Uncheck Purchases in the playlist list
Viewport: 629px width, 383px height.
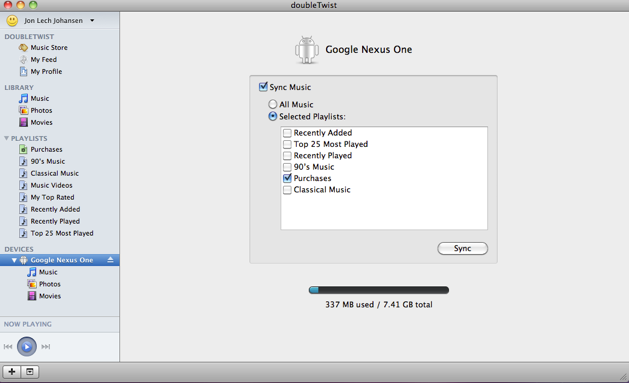pos(287,178)
